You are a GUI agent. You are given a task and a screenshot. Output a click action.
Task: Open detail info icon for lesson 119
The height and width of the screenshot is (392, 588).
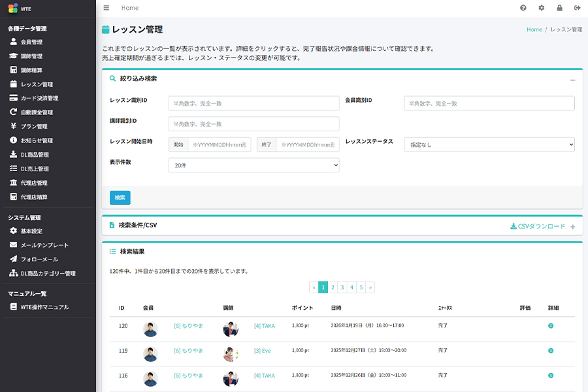coord(551,351)
